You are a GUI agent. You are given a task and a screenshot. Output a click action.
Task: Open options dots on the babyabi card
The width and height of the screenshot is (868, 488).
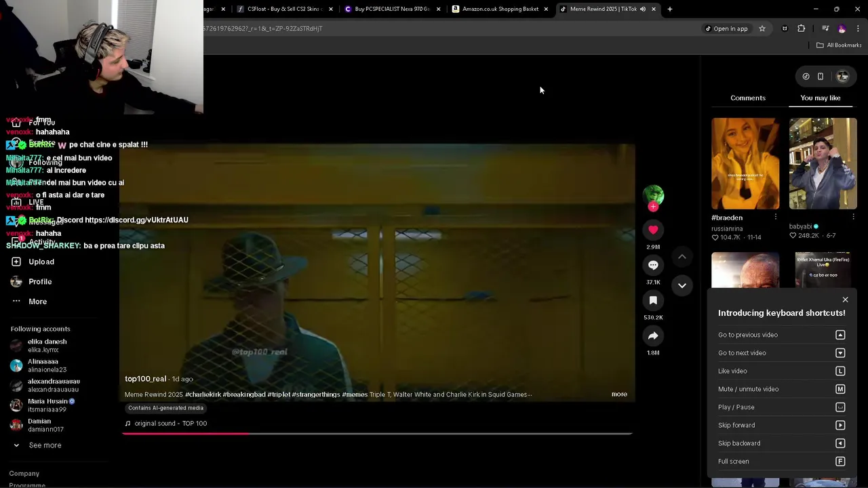pyautogui.click(x=853, y=217)
